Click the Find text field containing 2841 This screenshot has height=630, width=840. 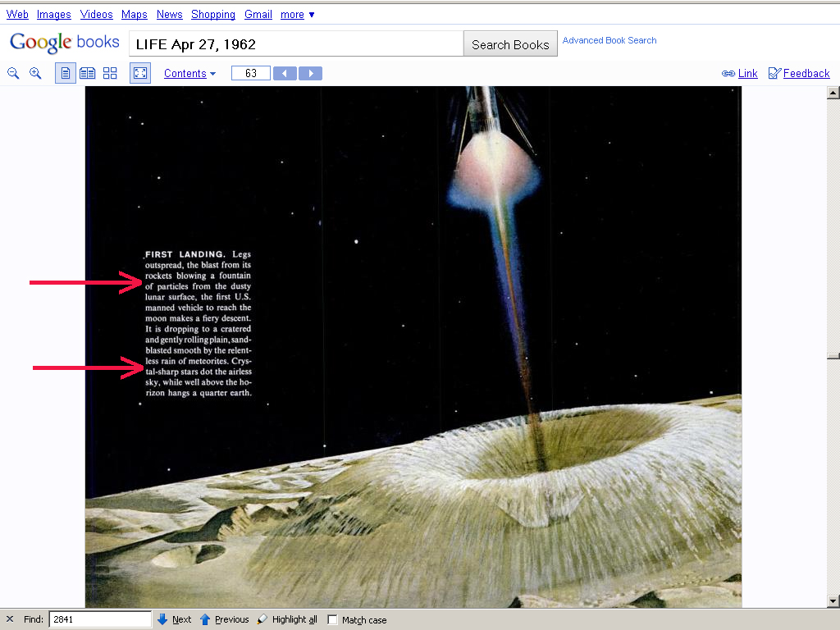pos(100,619)
